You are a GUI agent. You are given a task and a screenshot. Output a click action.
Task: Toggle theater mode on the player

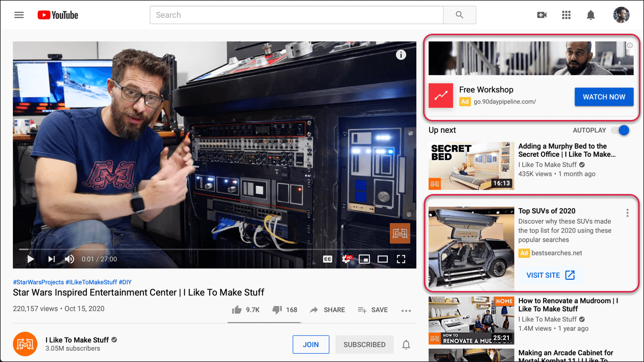pos(383,259)
